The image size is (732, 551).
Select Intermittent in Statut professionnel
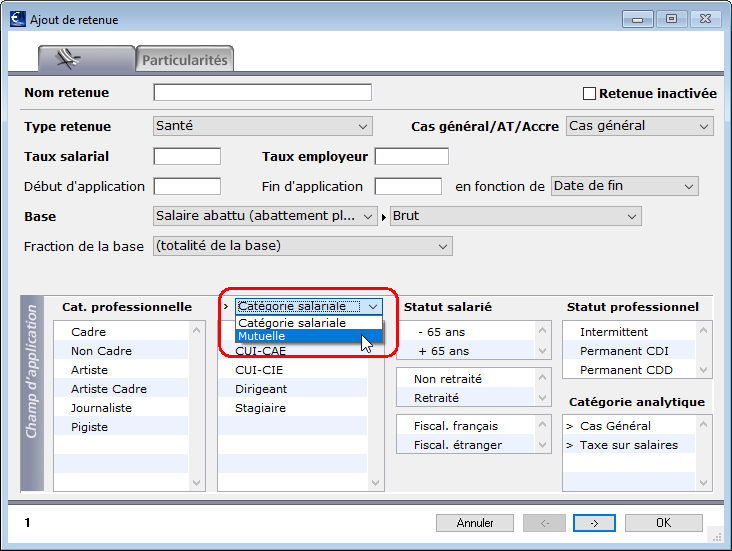(629, 332)
